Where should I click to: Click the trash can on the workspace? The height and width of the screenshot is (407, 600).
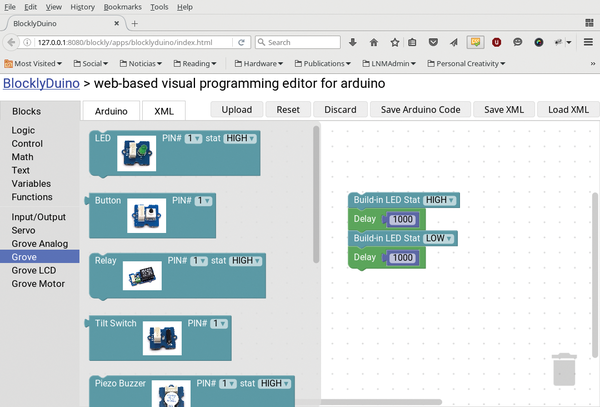tap(564, 369)
